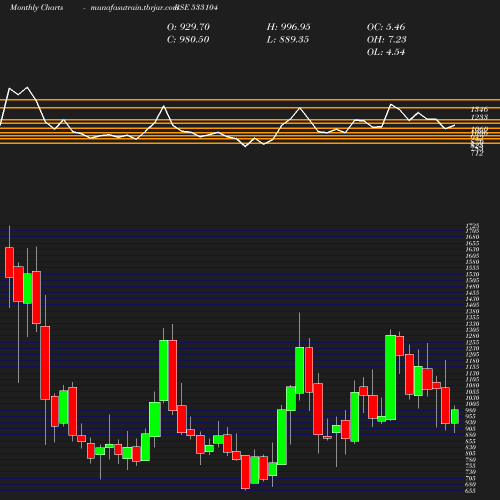Click the '1455' price axis label
Viewport: 500px width, 500px height.
[473, 293]
